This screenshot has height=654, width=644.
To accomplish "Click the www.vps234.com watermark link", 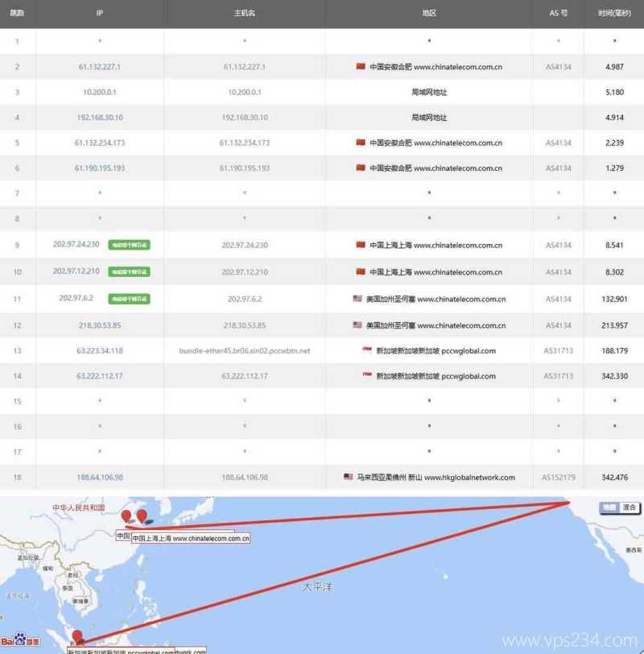I will pyautogui.click(x=570, y=640).
